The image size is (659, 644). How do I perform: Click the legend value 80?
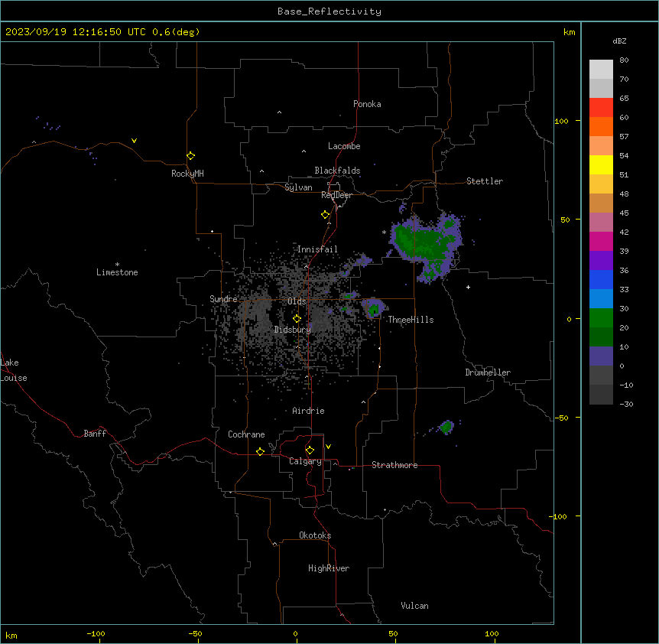point(624,60)
